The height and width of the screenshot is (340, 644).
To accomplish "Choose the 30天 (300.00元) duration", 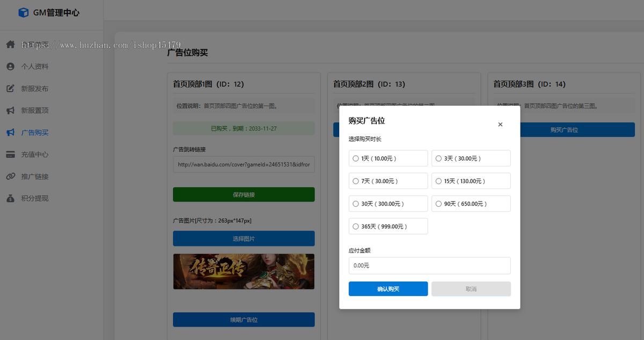I will (388, 204).
